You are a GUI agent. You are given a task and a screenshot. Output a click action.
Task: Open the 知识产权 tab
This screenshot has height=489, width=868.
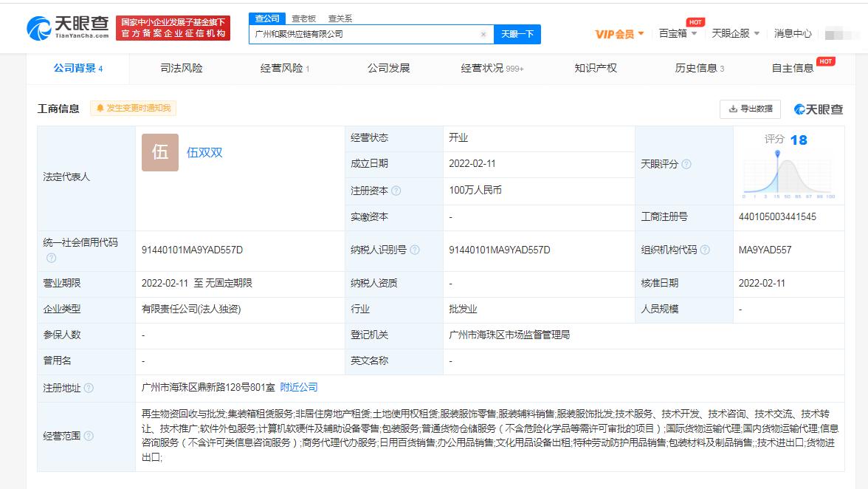(x=595, y=68)
